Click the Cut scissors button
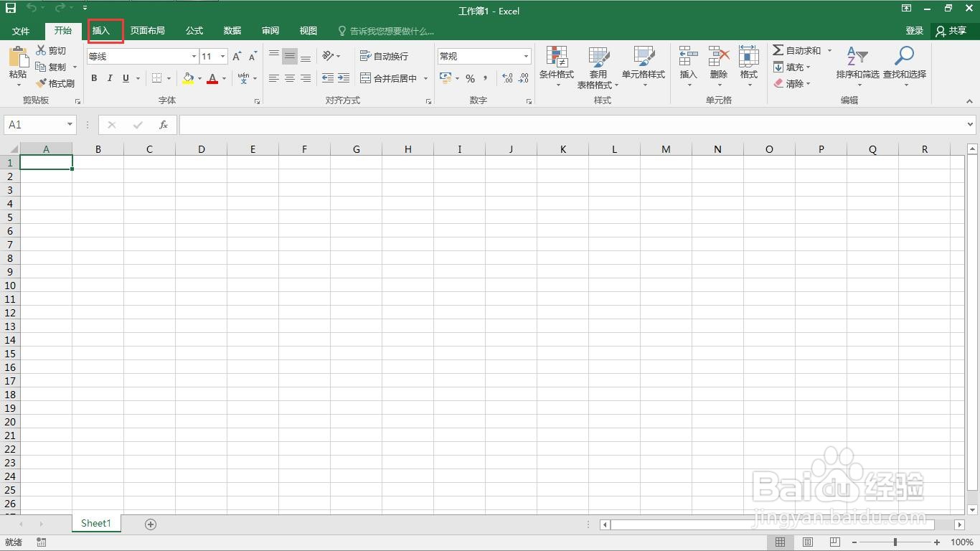The width and height of the screenshot is (980, 551). point(51,50)
